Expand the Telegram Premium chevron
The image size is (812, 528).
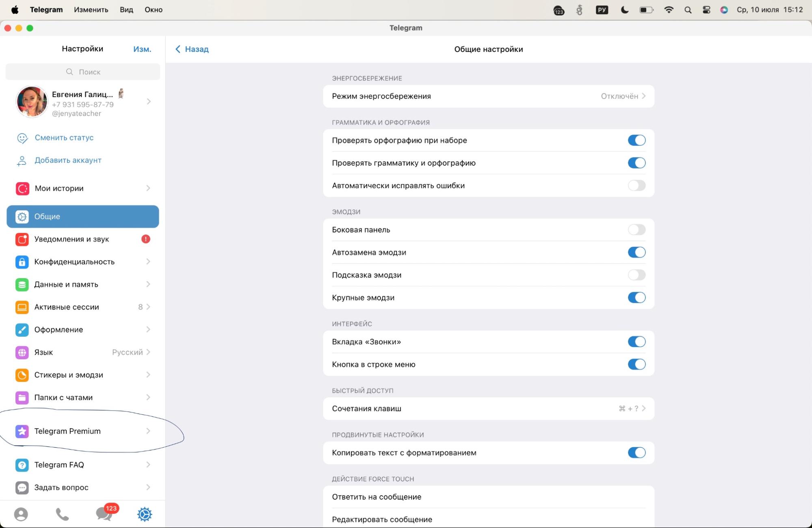click(x=148, y=431)
